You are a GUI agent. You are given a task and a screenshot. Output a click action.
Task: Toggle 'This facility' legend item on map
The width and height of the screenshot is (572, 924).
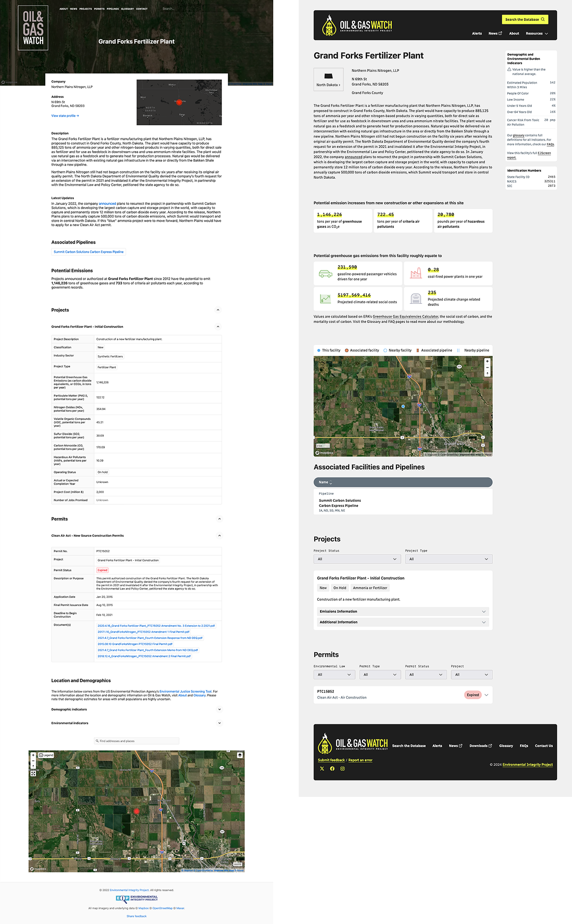pyautogui.click(x=329, y=351)
